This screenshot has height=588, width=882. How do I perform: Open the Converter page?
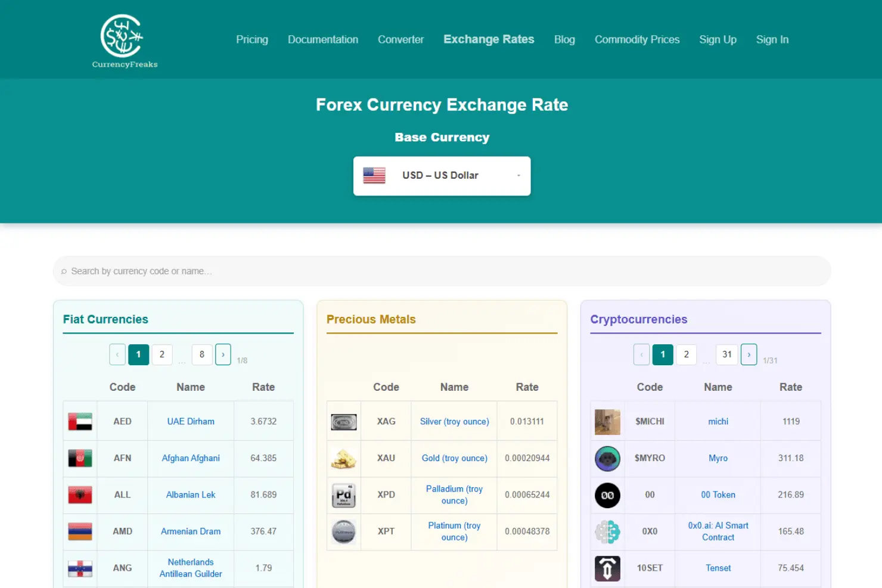(x=400, y=39)
